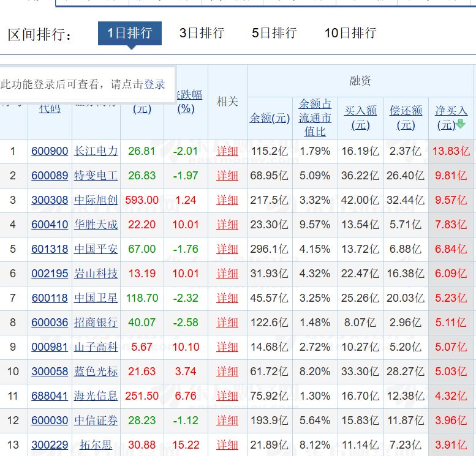Select balance cell 296.1亿
Viewport: 476px width, 456px height.
click(x=270, y=249)
